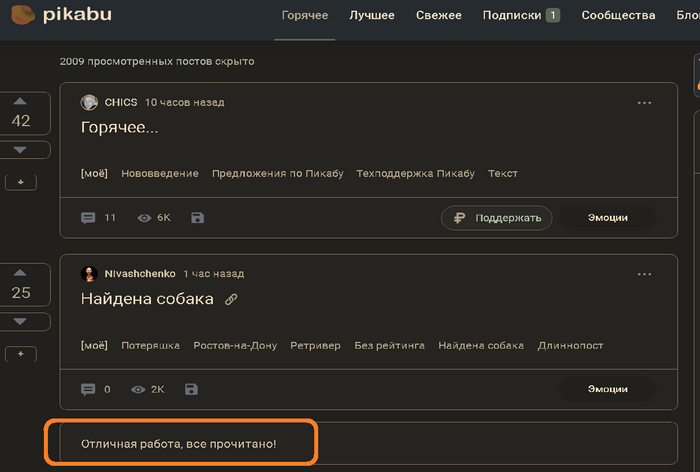This screenshot has width=700, height=472.
Task: Save the "Найдена собака" post
Action: pos(191,389)
